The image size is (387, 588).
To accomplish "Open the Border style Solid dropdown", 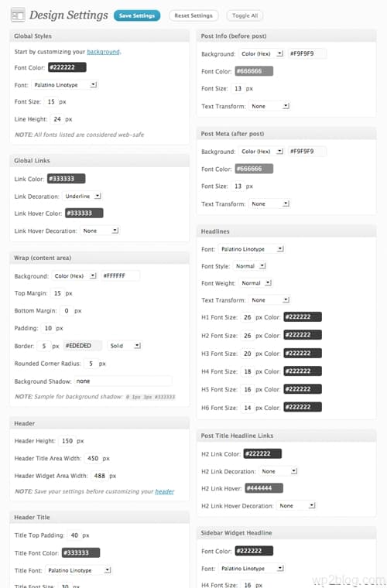I will click(x=124, y=346).
